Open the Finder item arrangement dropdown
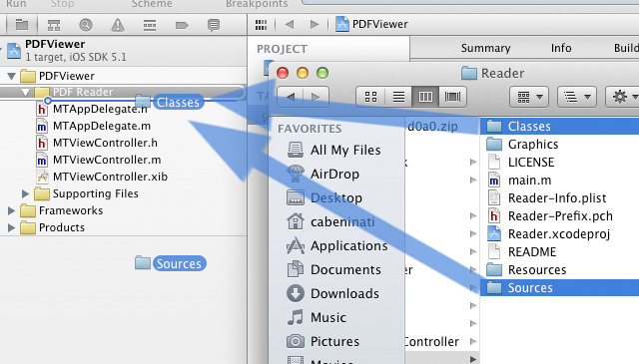Image resolution: width=639 pixels, height=364 pixels. tap(529, 97)
